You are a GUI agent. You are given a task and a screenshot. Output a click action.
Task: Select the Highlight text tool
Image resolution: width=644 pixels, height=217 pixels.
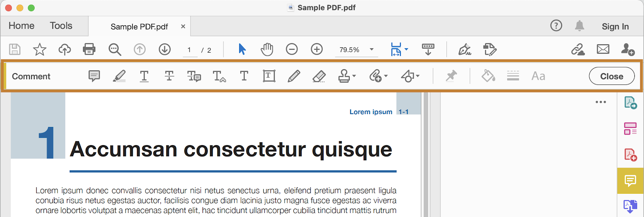tap(119, 76)
